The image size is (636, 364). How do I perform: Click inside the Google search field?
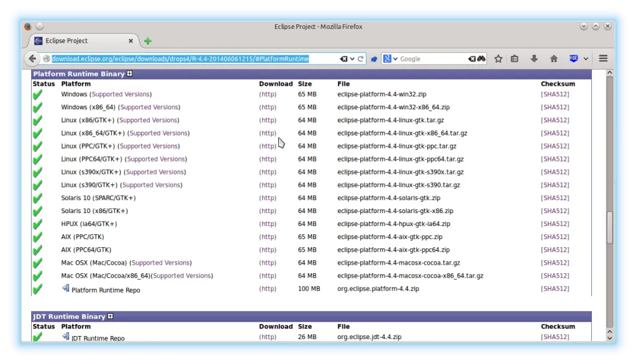(x=432, y=59)
